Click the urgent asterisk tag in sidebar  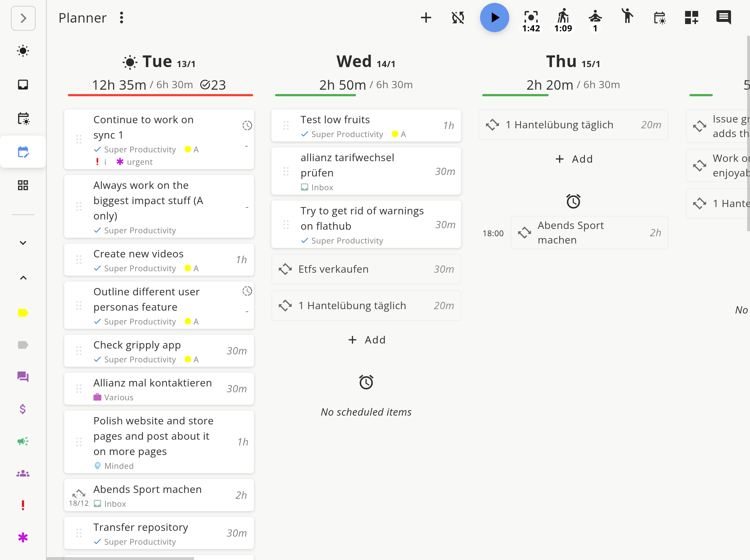[x=23, y=537]
